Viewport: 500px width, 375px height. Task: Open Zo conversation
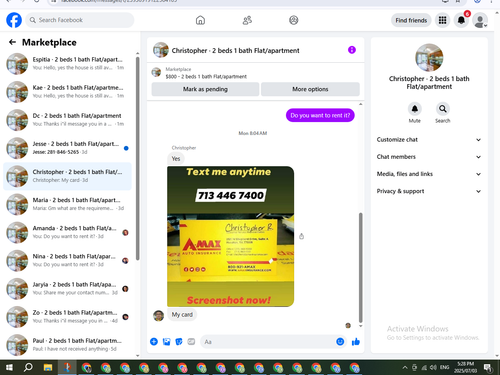tap(67, 317)
